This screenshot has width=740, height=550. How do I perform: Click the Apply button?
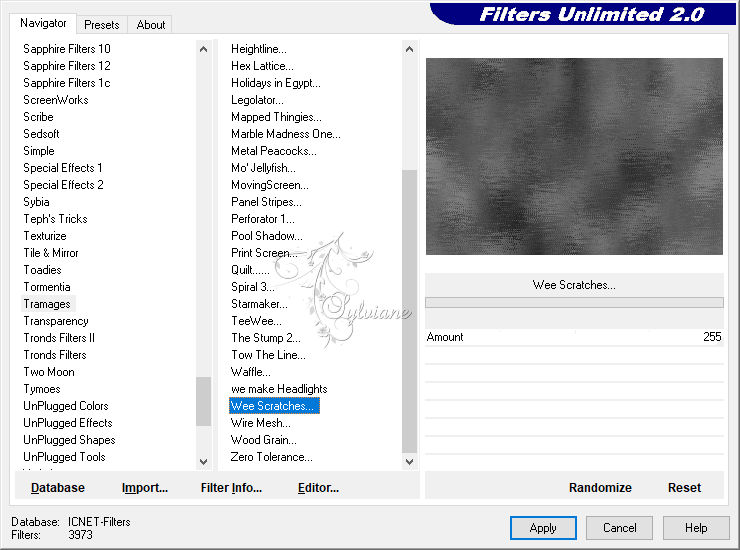(543, 528)
